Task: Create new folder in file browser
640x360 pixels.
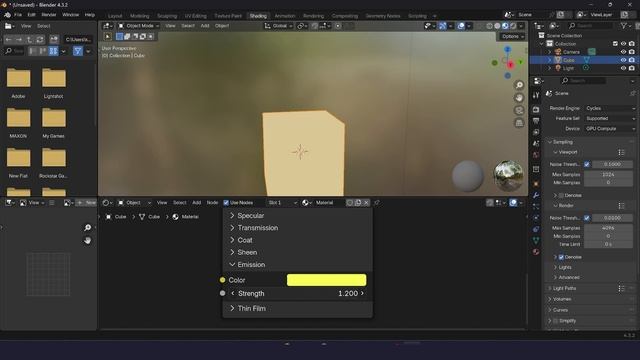Action: click(54, 40)
